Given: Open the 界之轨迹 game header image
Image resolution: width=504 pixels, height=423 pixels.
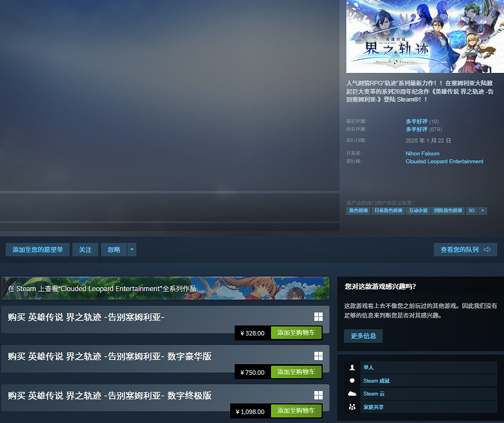Looking at the screenshot, I should coord(425,36).
